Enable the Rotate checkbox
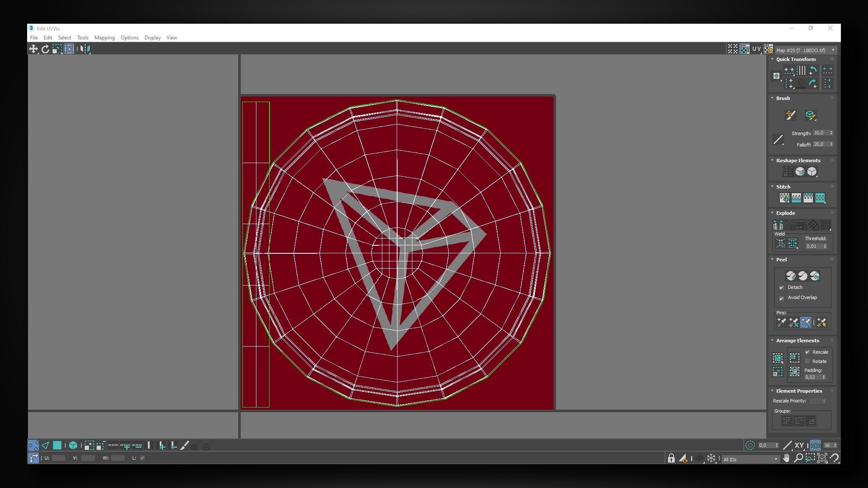Screen dimensions: 868x488 (807, 361)
